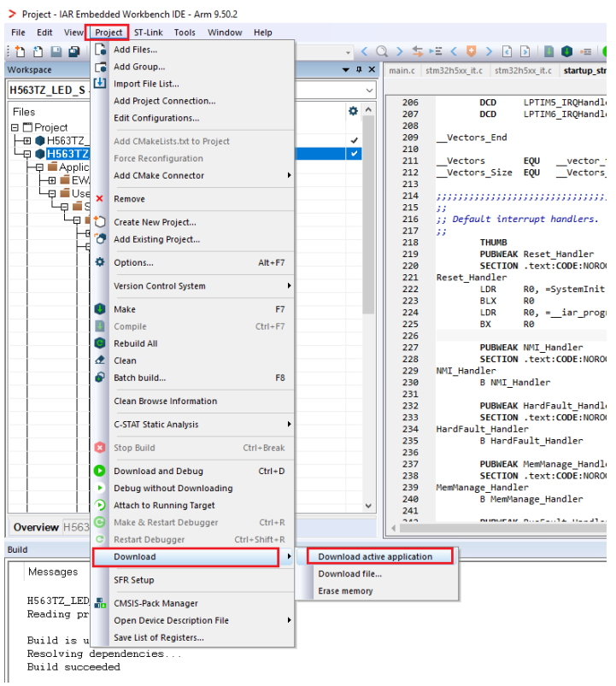Click the Compile toolbar icon

coord(549,51)
